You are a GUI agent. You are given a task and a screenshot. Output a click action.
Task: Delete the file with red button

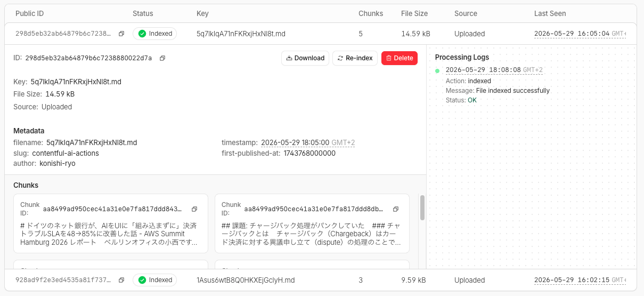click(x=400, y=58)
